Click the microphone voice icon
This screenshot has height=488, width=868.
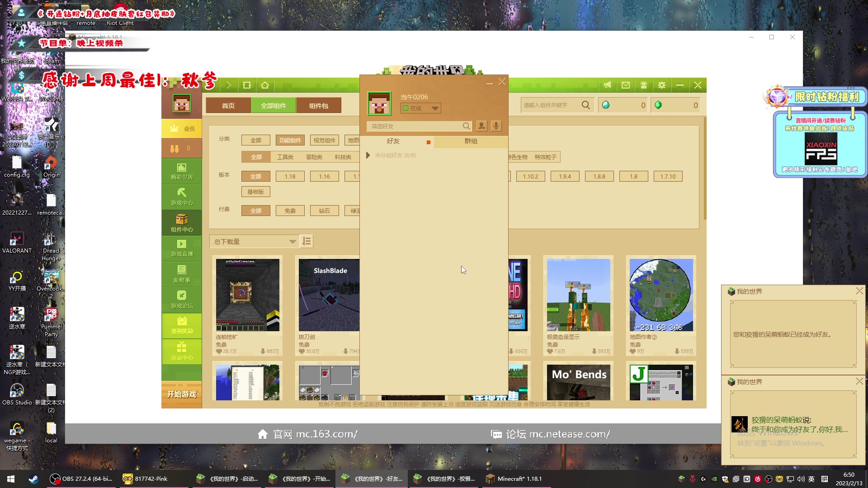(x=496, y=126)
